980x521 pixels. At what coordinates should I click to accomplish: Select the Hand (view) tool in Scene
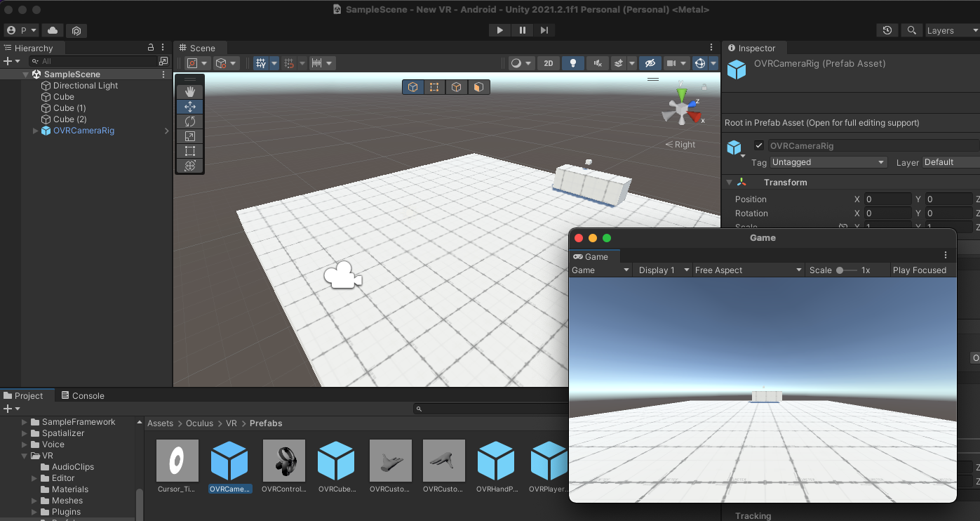[x=189, y=92]
